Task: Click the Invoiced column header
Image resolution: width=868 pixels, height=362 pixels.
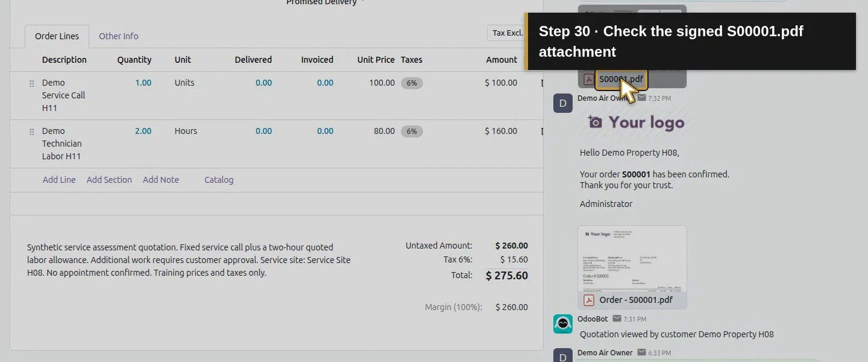Action: pyautogui.click(x=317, y=60)
